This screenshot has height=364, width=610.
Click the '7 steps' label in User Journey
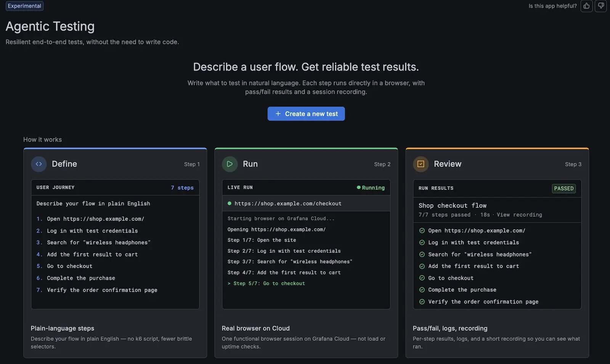point(182,188)
